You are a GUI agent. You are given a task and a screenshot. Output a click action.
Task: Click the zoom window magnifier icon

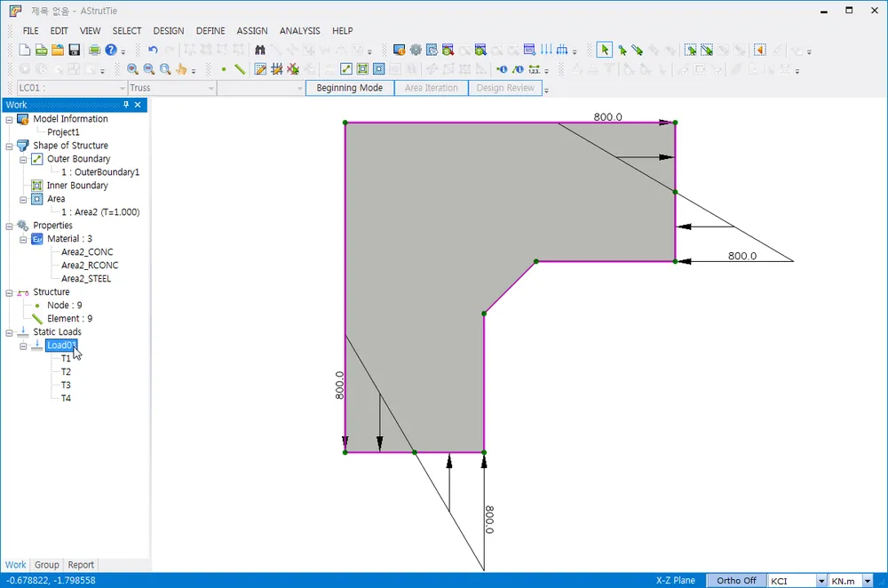tap(165, 69)
